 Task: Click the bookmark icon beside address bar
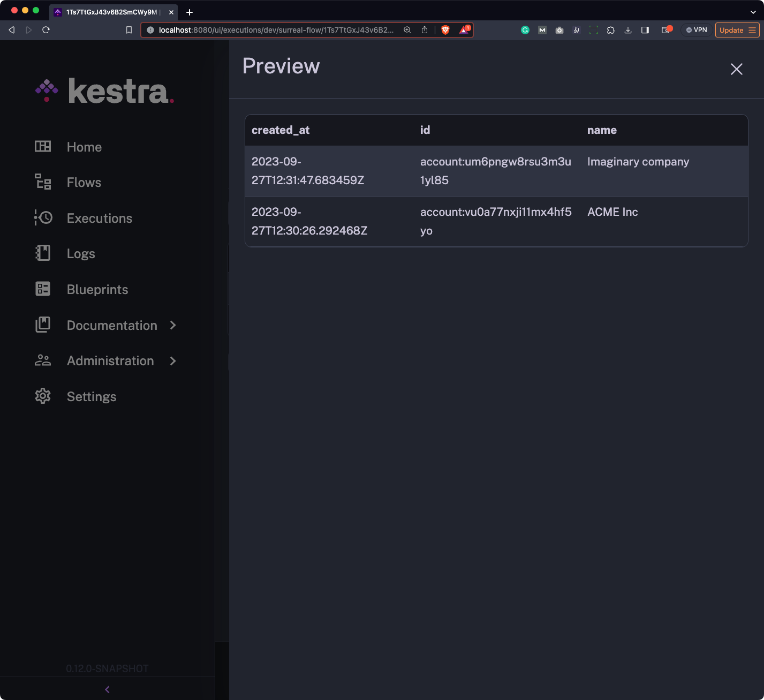(129, 30)
